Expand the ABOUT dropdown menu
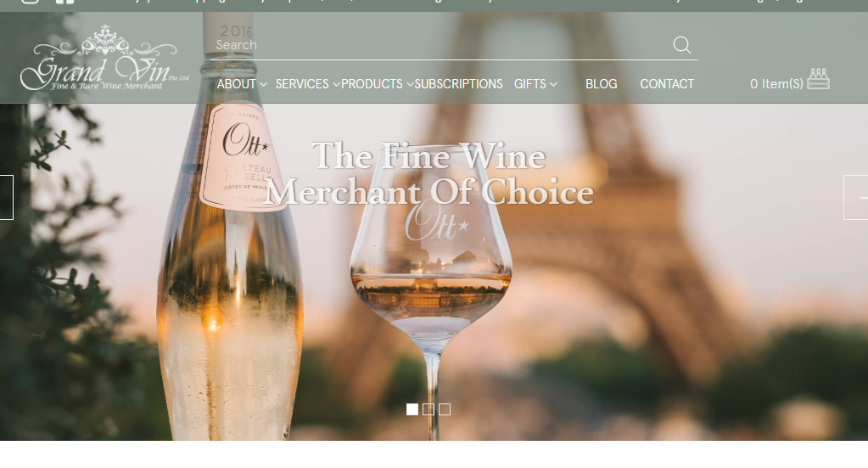This screenshot has width=868, height=468. (x=242, y=84)
